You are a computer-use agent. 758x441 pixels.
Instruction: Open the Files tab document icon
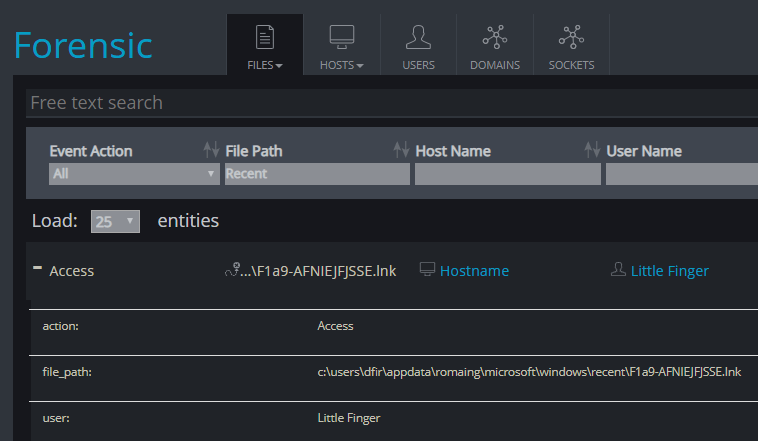[x=264, y=37]
